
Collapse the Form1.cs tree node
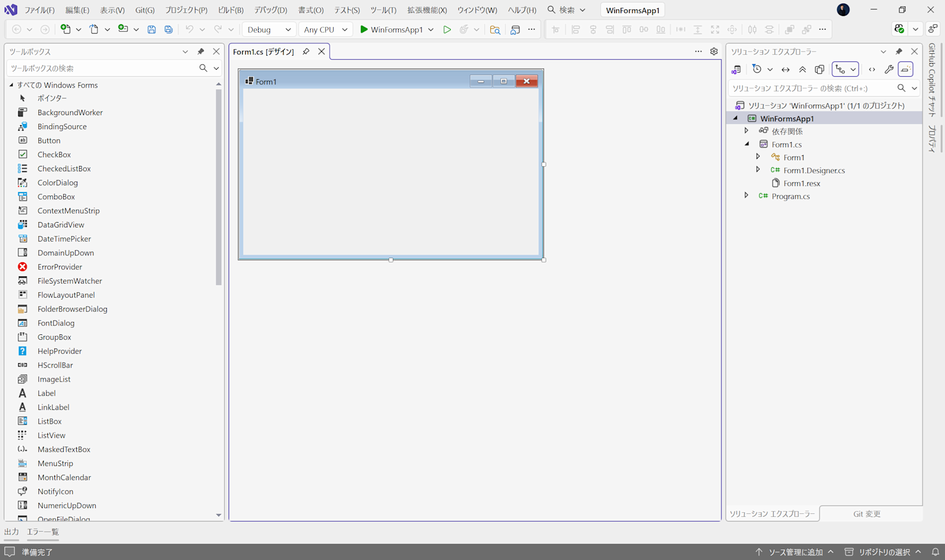747,144
